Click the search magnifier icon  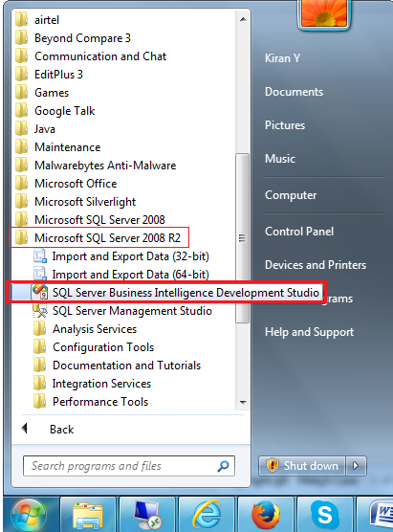223,466
